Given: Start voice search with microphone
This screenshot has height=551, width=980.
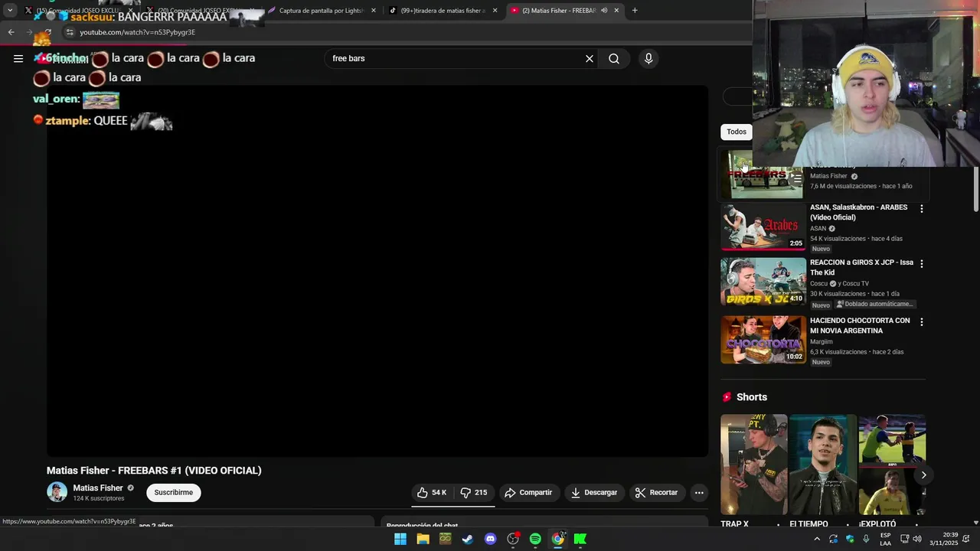Looking at the screenshot, I should pos(648,59).
